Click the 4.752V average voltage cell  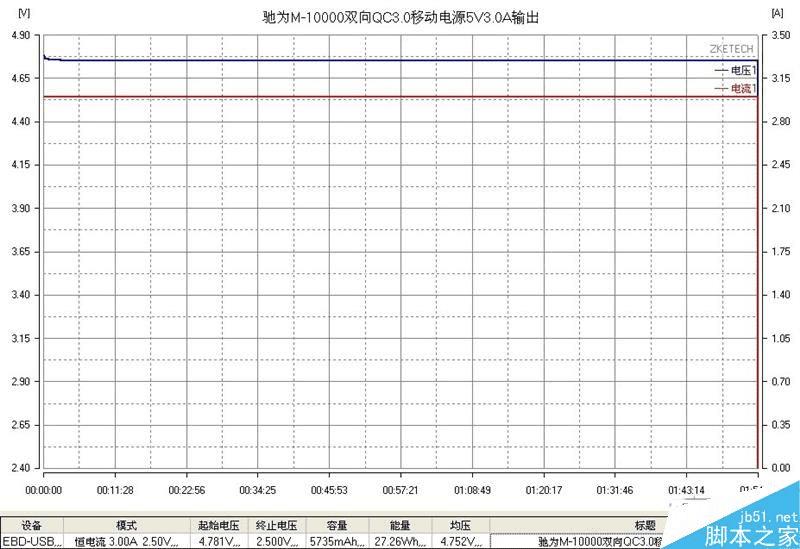pyautogui.click(x=461, y=541)
